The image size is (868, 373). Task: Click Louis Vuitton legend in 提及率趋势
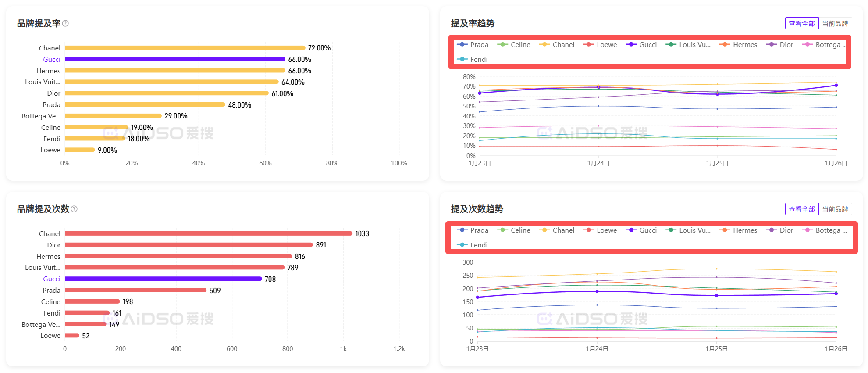click(x=688, y=44)
